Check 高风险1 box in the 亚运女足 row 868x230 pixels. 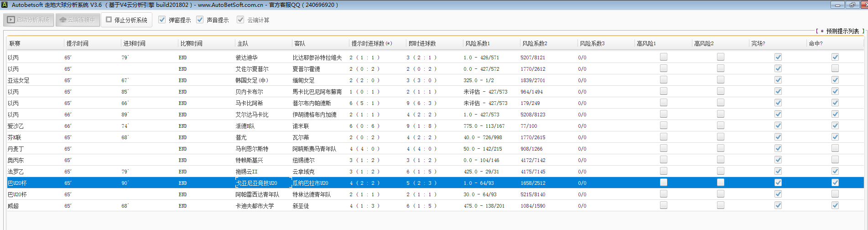(x=664, y=80)
